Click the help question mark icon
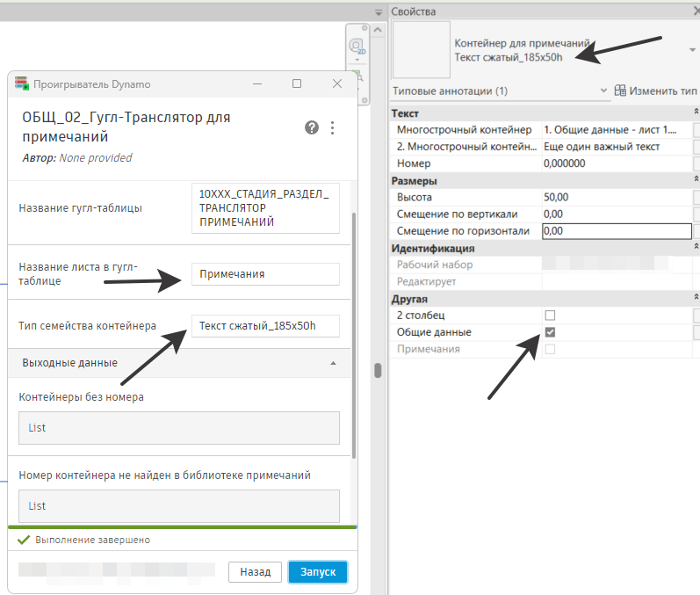 coord(312,127)
